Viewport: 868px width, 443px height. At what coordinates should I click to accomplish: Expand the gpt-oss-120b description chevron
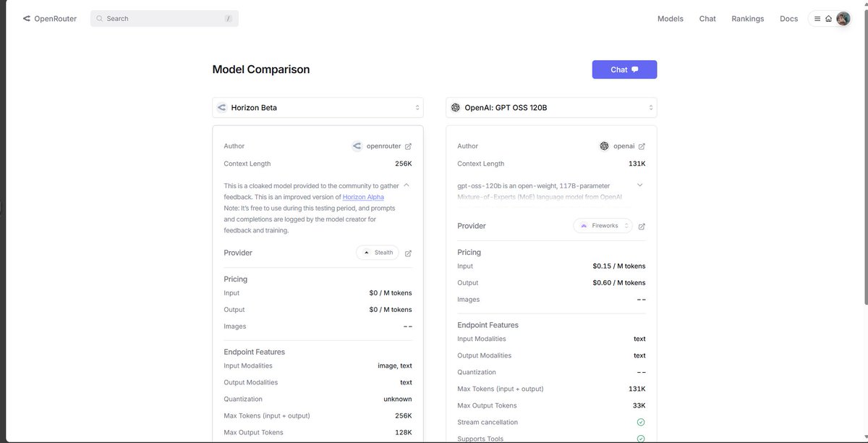[x=640, y=185]
